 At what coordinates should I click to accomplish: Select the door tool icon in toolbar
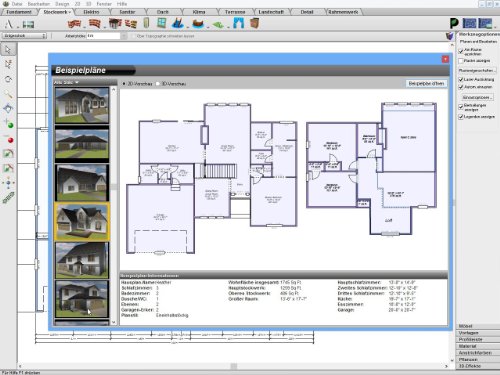tap(147, 23)
